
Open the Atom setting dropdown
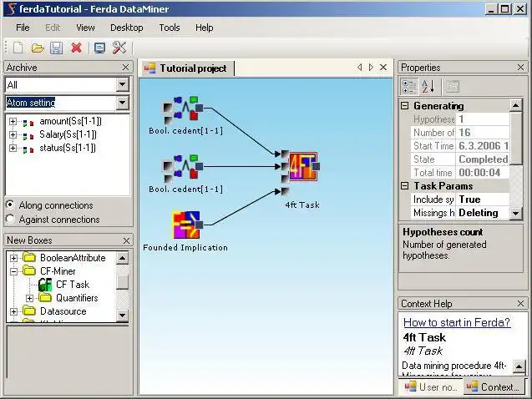(x=123, y=103)
